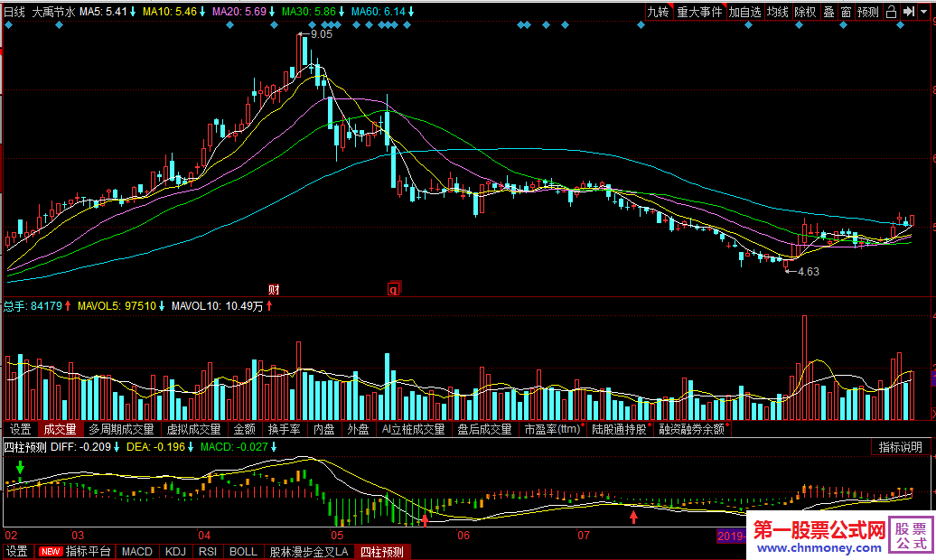Click the 指标说明 indicator description button
Screen dimensions: 936x560
(x=900, y=447)
